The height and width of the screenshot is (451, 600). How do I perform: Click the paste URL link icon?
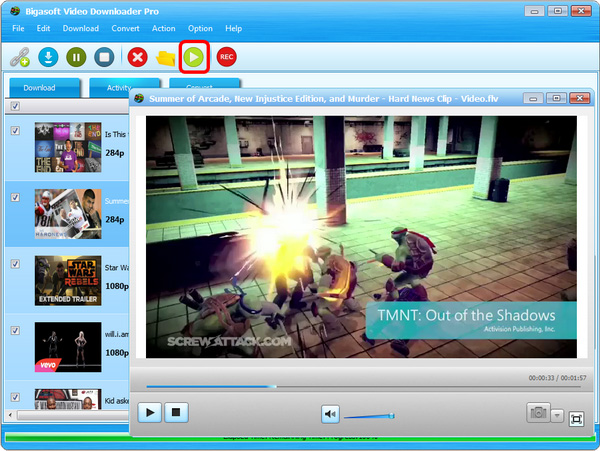(x=20, y=57)
